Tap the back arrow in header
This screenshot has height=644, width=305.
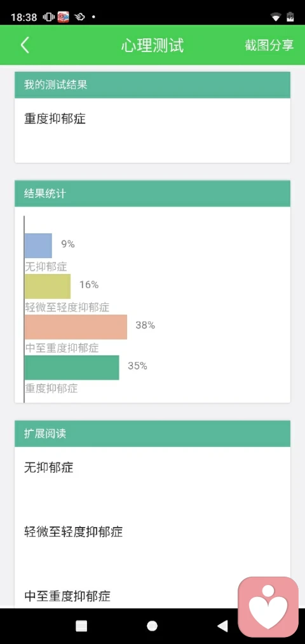point(25,45)
